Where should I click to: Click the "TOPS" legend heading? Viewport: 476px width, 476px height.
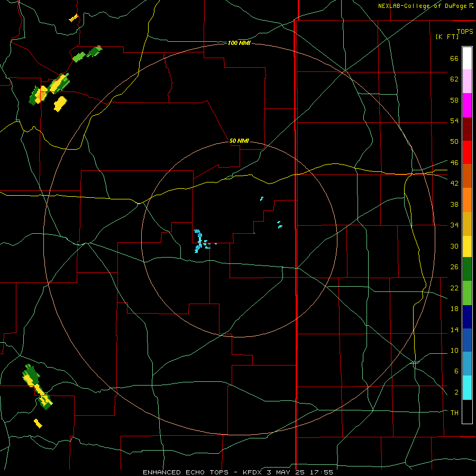point(465,31)
